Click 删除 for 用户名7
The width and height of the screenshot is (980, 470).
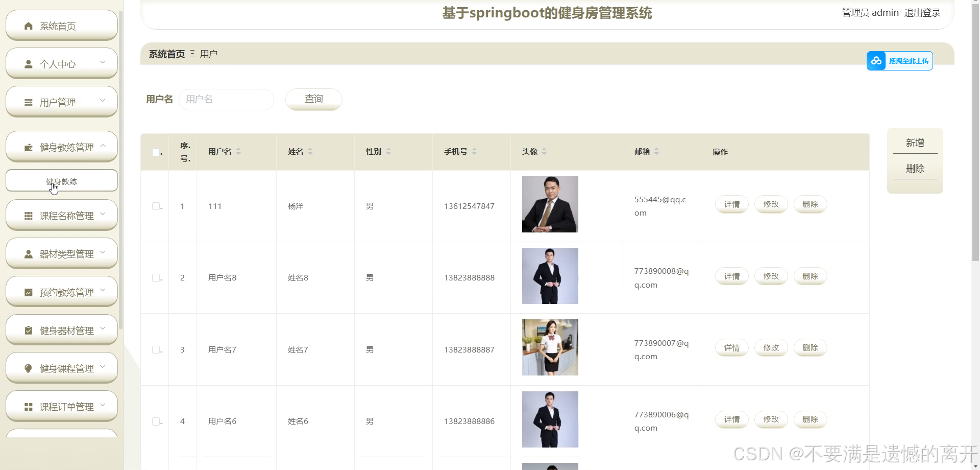click(x=811, y=348)
